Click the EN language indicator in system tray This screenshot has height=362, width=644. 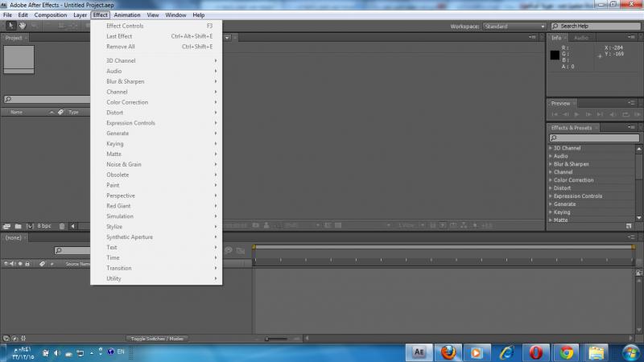[x=121, y=352]
